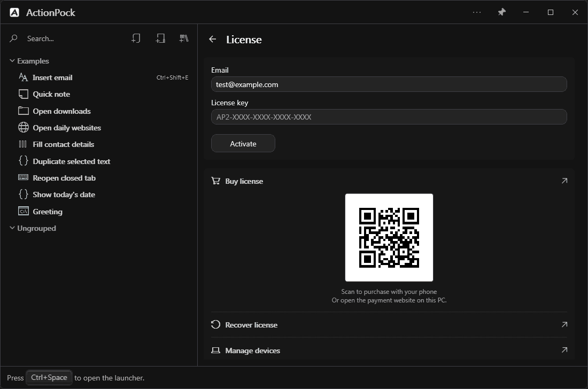The image size is (588, 389).
Task: Click the Greeting command prompt icon
Action: 23,211
